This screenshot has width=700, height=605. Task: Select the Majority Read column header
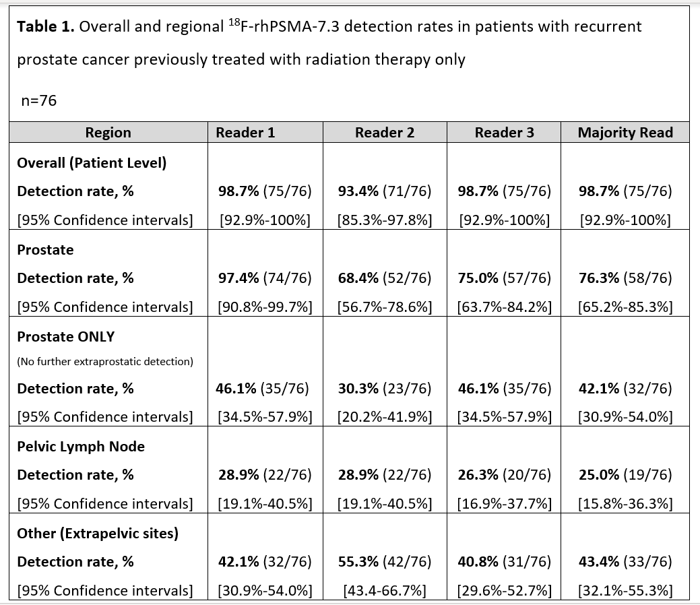(x=625, y=133)
